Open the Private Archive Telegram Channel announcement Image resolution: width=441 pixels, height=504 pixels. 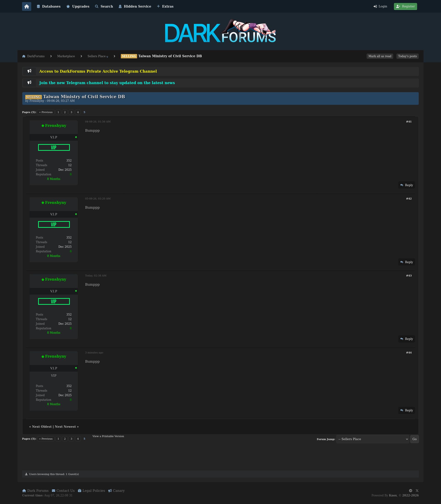(x=98, y=71)
